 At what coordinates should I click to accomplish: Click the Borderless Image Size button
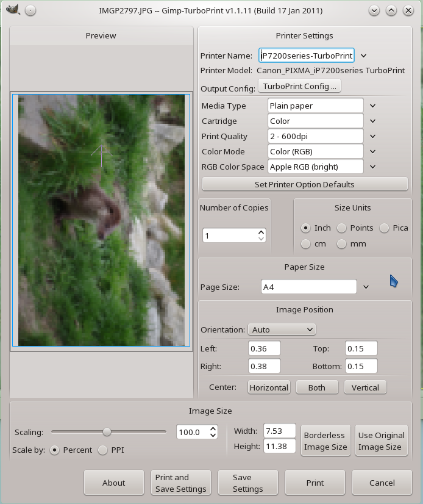point(325,441)
